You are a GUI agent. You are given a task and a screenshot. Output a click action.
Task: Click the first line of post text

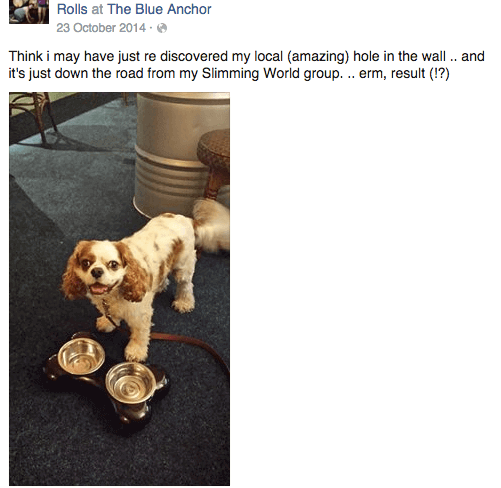[246, 56]
